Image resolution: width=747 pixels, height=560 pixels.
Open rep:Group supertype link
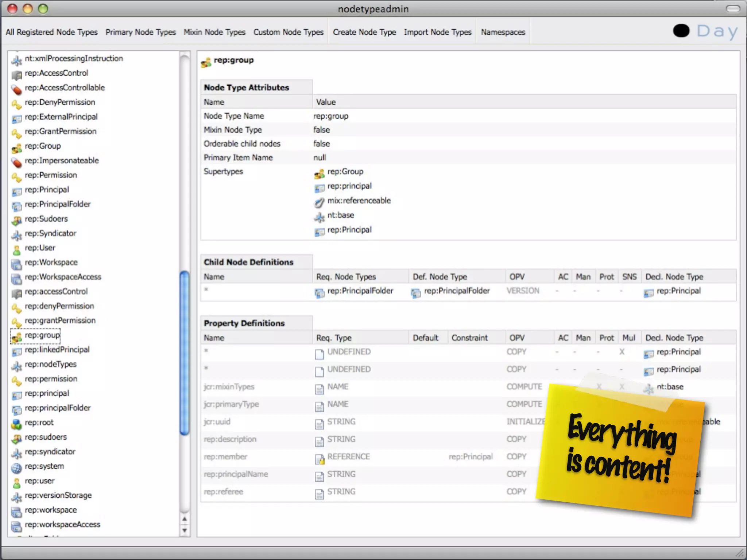click(x=345, y=171)
